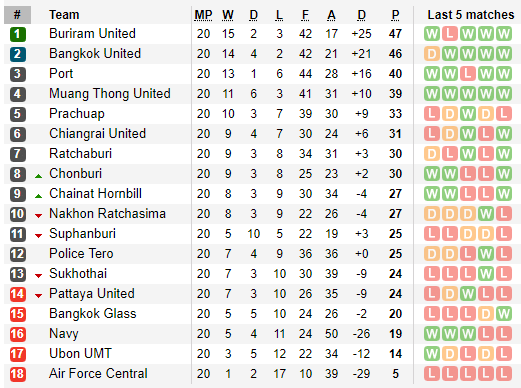
Task: Click the Team column header
Action: tap(64, 15)
